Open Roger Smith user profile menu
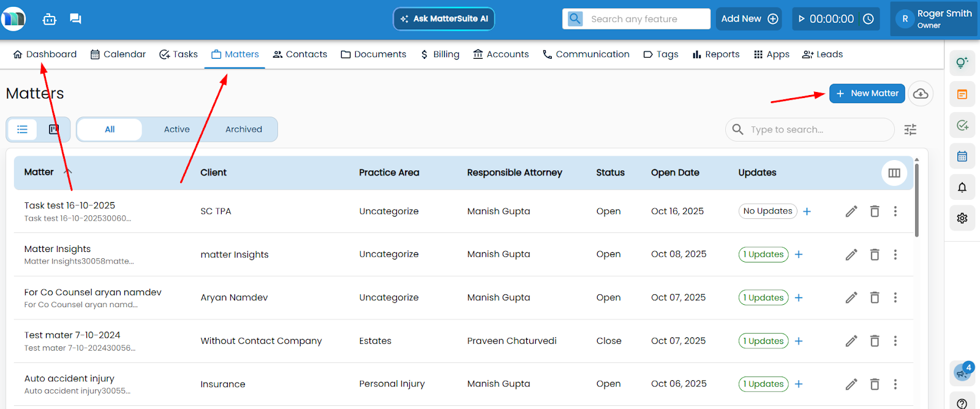The width and height of the screenshot is (980, 409). [934, 19]
